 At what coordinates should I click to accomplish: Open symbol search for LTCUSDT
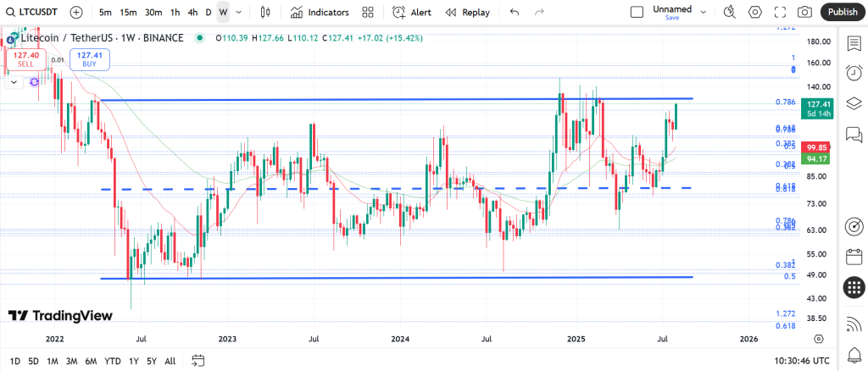tap(31, 12)
